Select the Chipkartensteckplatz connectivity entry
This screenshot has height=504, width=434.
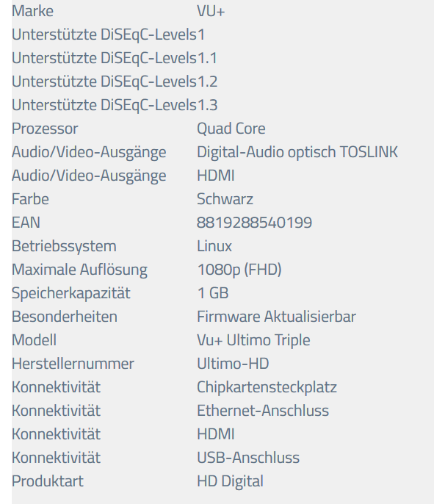point(267,387)
